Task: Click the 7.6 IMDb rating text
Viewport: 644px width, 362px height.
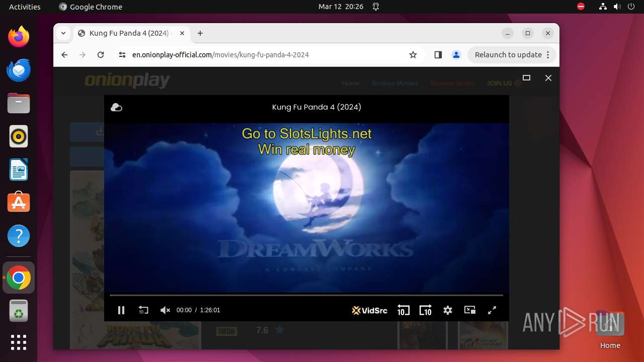Action: click(x=262, y=330)
